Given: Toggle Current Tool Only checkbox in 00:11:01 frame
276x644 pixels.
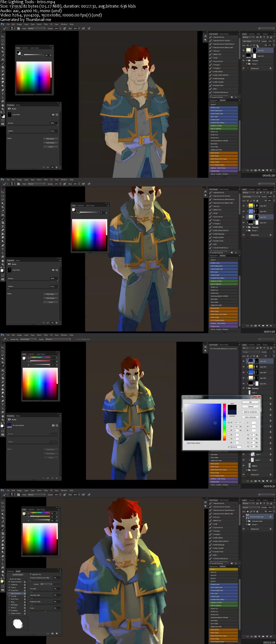Looking at the screenshot, I should [211, 253].
